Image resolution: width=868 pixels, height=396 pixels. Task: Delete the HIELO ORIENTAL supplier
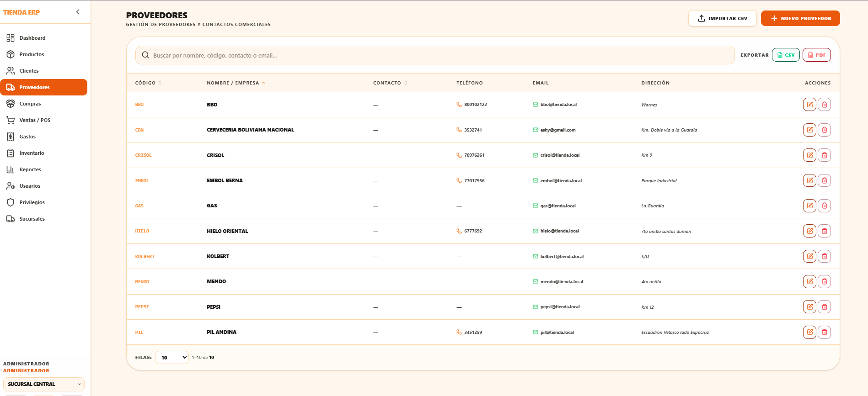tap(824, 231)
